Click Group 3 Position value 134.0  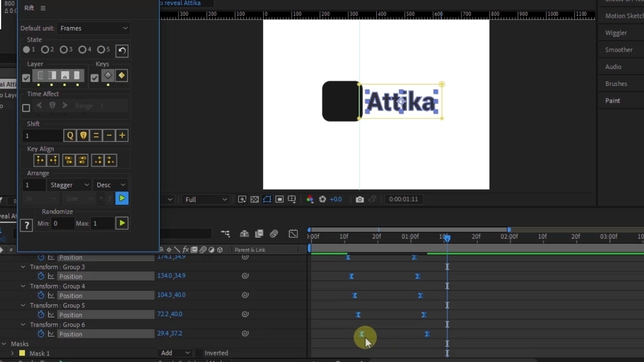coord(164,276)
